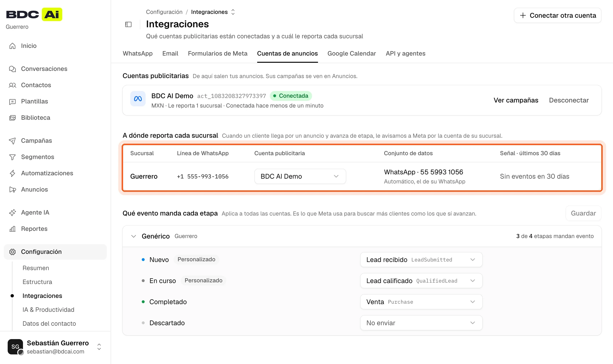The width and height of the screenshot is (613, 364).
Task: Click the Meta logo of BDC AI Demo
Action: pos(138,99)
